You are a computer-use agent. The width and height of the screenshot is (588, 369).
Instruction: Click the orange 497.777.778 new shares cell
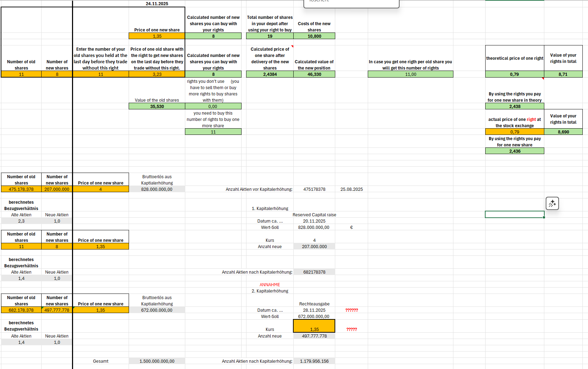pos(57,310)
